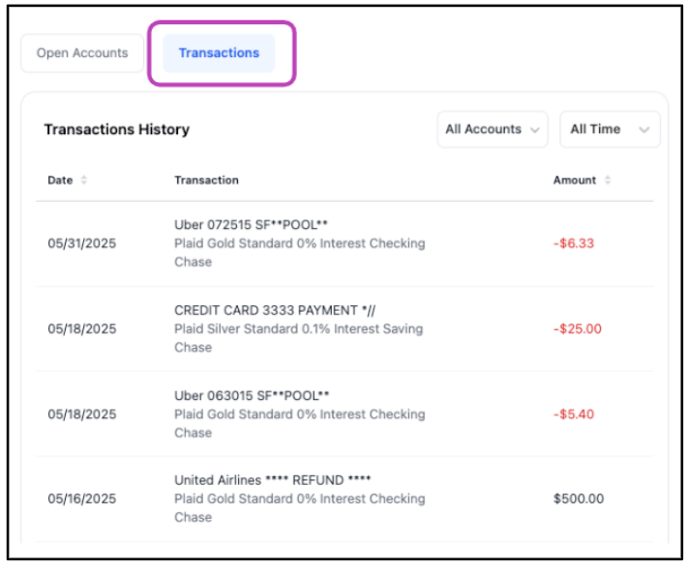Image resolution: width=688 pixels, height=568 pixels.
Task: Open the All Accounts dropdown
Action: (x=492, y=129)
